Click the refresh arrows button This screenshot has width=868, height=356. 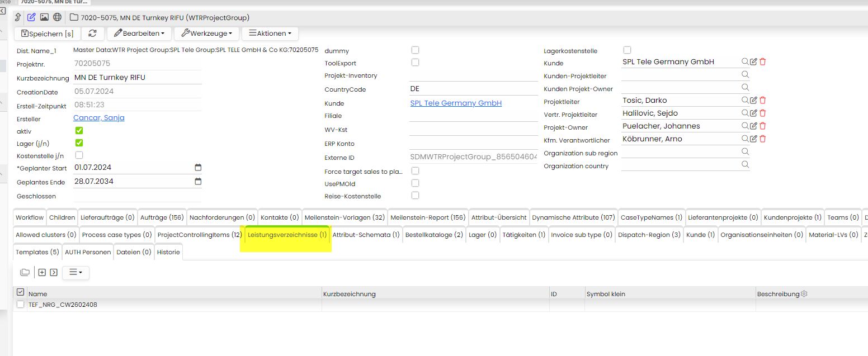click(93, 34)
